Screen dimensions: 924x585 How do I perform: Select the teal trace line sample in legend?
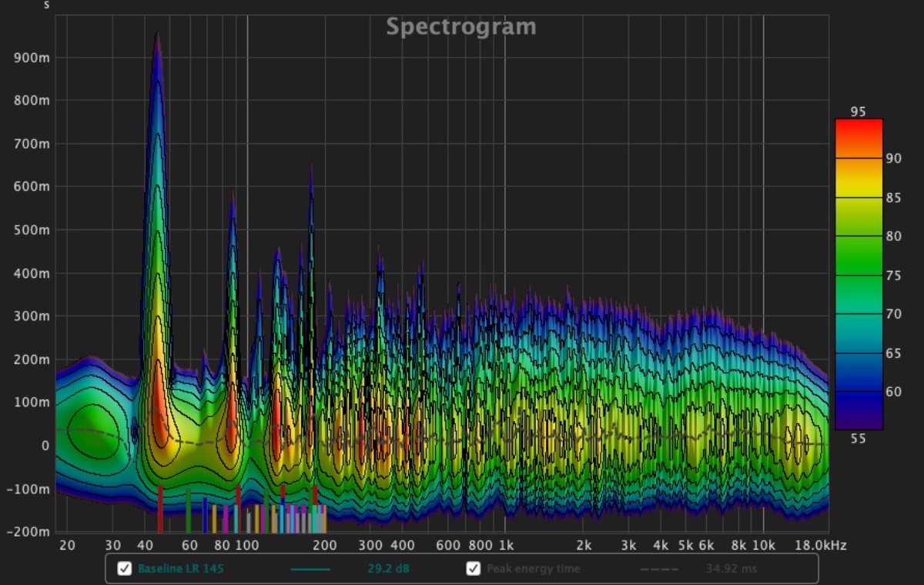click(x=310, y=570)
